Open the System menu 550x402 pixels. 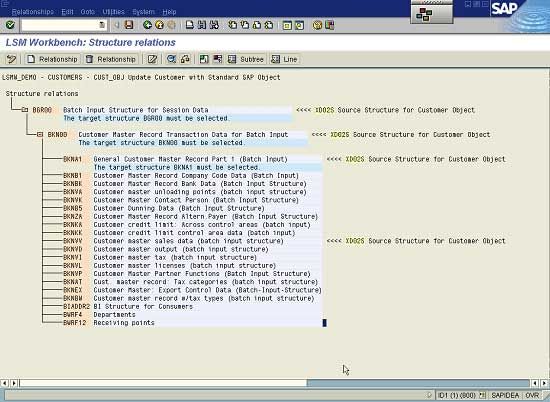tap(143, 12)
